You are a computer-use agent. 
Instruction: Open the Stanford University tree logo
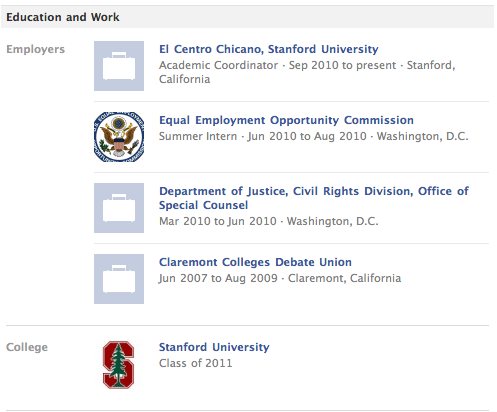pyautogui.click(x=119, y=365)
